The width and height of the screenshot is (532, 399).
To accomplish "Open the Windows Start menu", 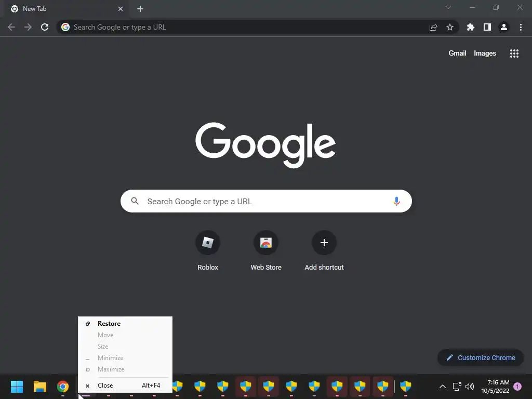I will coord(17,387).
